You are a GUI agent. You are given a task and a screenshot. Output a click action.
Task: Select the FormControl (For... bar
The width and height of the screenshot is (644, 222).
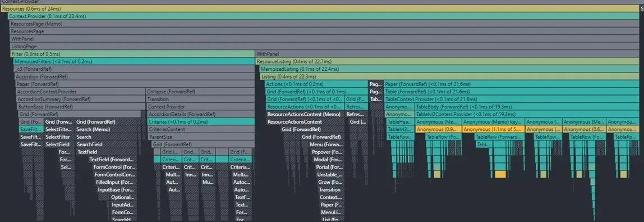click(114, 167)
